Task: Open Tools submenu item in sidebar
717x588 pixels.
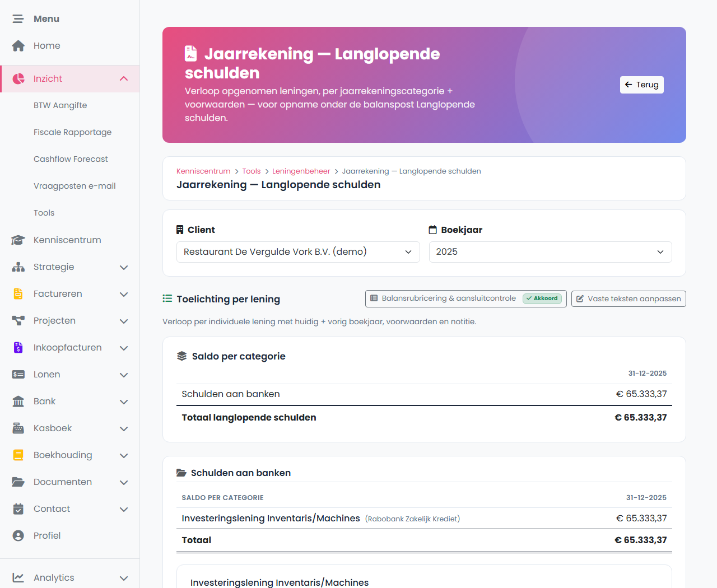Action: tap(44, 213)
